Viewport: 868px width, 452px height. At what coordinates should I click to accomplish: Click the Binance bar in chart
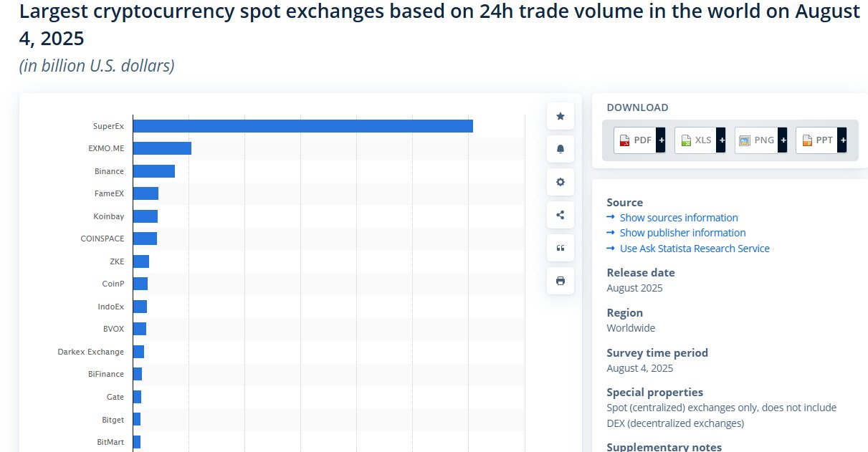[154, 171]
